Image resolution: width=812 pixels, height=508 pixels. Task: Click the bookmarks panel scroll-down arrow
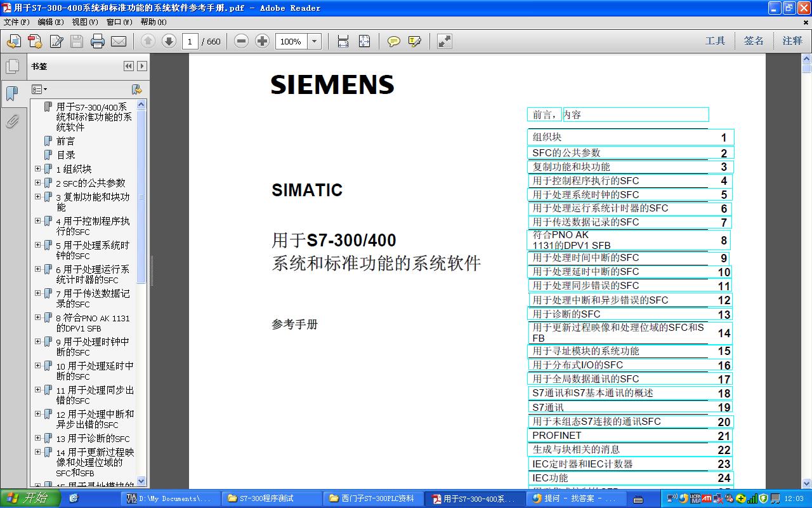pyautogui.click(x=141, y=481)
